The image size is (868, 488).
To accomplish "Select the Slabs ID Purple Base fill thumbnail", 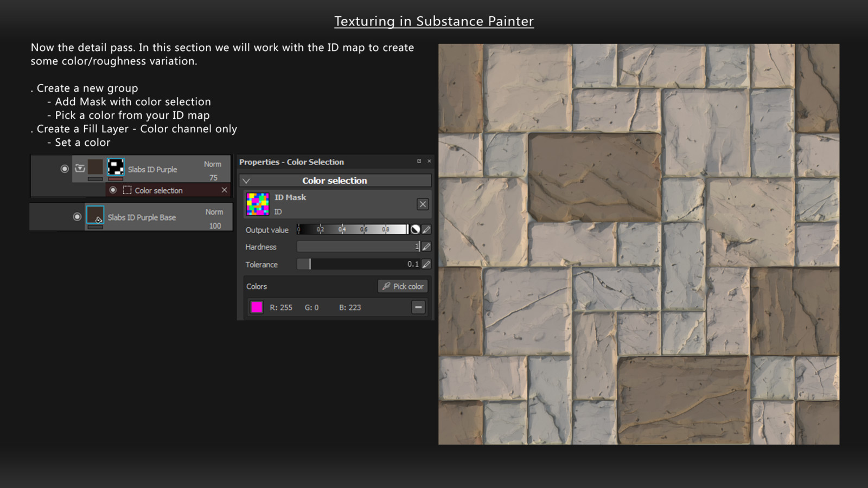I will coord(95,215).
